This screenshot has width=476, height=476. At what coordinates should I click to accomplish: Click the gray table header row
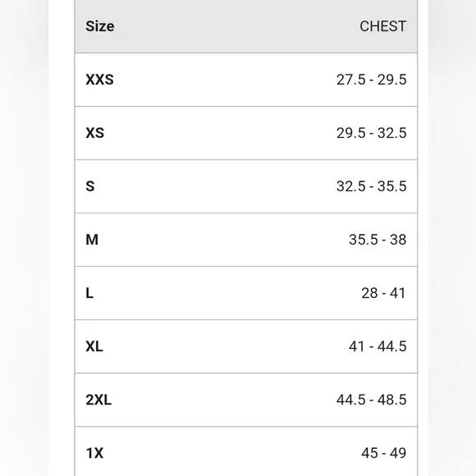pyautogui.click(x=246, y=26)
